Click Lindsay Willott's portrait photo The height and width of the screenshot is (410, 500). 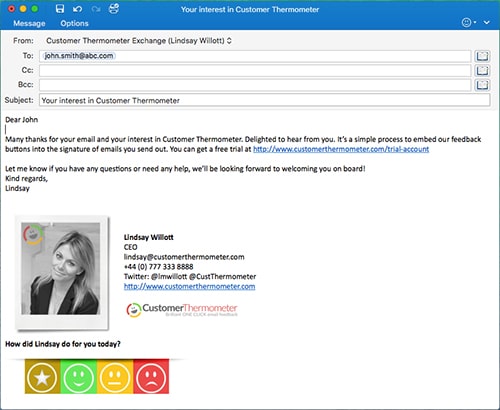coord(61,269)
